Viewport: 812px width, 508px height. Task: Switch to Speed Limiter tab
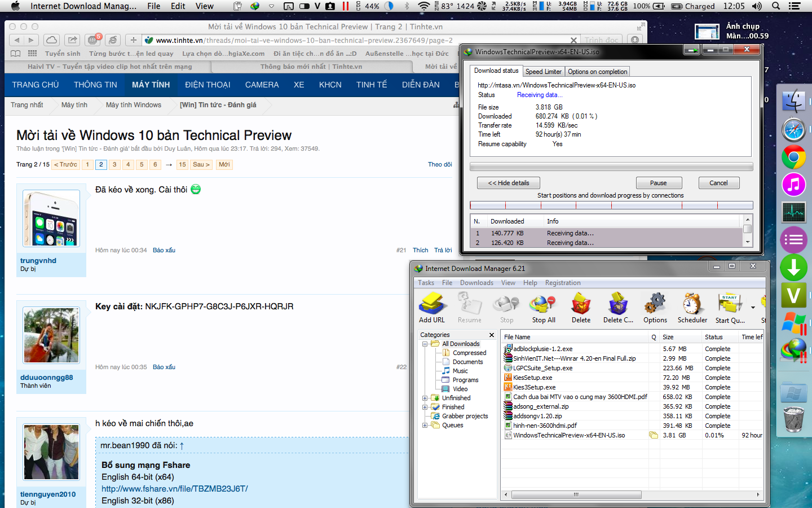544,72
